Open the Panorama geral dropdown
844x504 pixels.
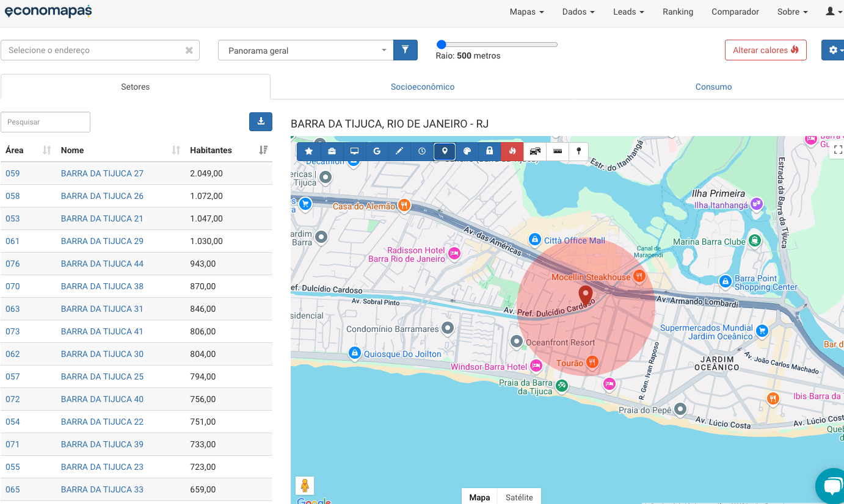305,51
